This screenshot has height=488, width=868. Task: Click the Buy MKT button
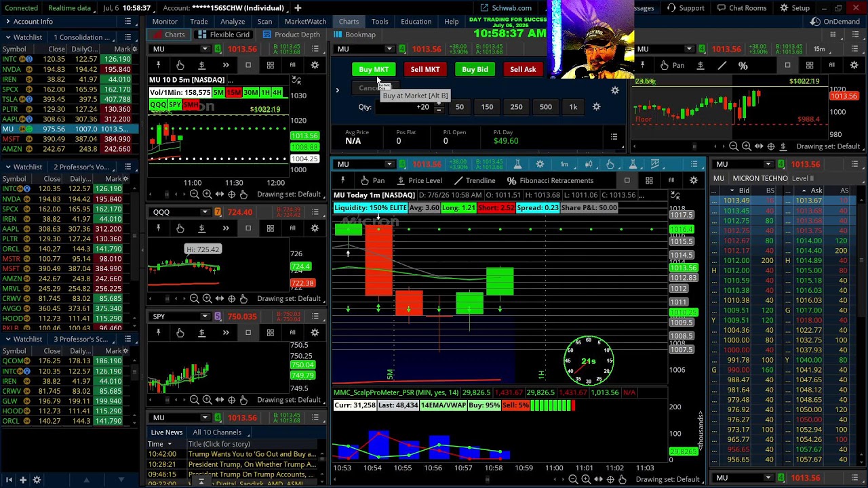(x=374, y=69)
